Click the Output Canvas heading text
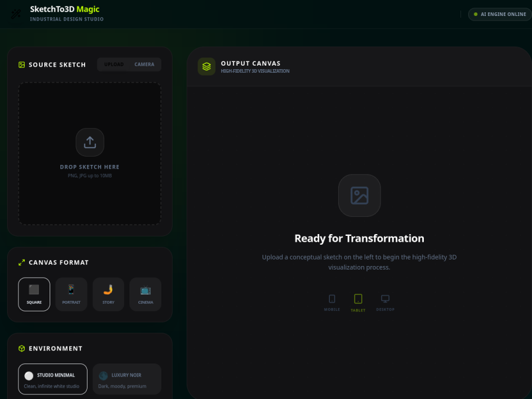The image size is (532, 399). [x=251, y=63]
